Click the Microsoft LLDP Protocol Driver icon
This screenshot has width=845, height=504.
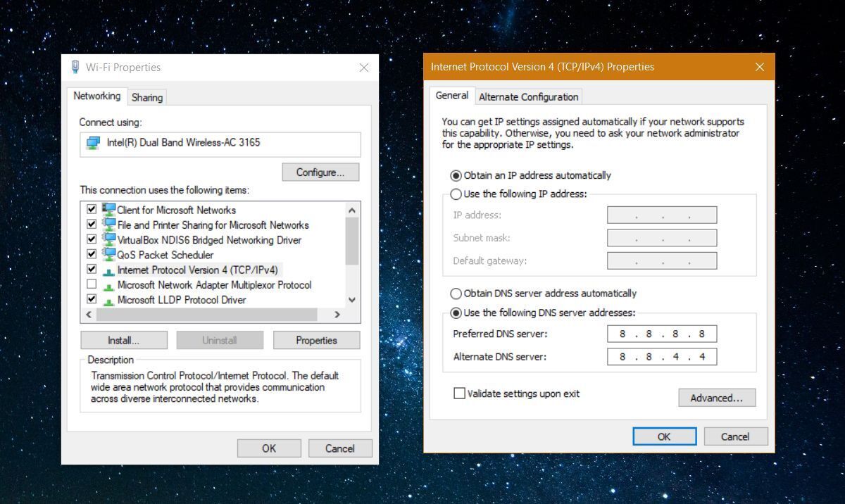click(108, 300)
